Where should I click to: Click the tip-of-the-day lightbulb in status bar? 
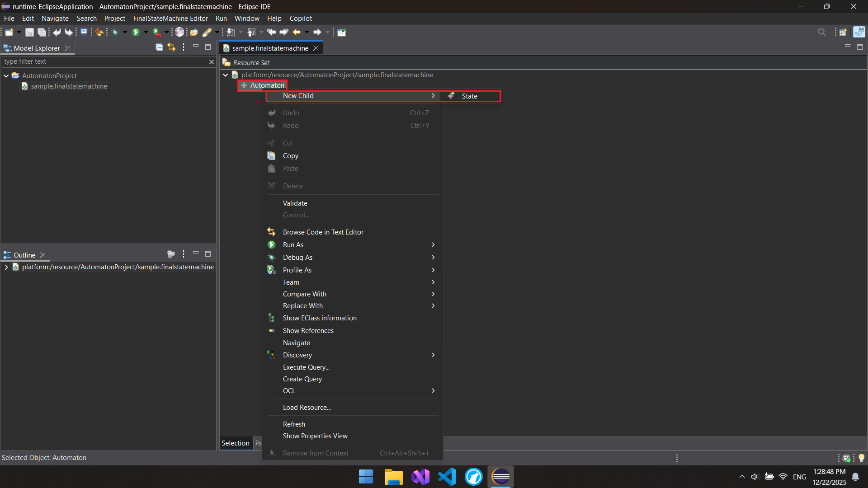861,458
